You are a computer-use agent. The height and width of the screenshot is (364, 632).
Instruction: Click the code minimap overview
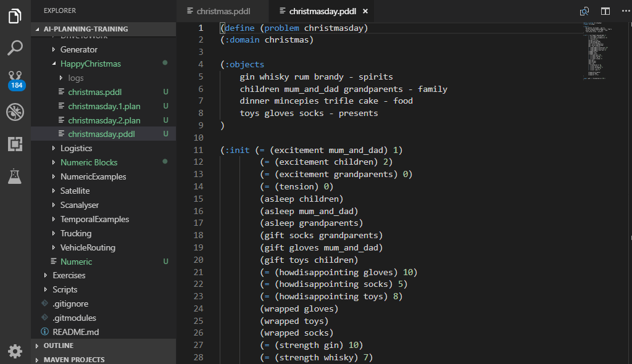pos(597,51)
